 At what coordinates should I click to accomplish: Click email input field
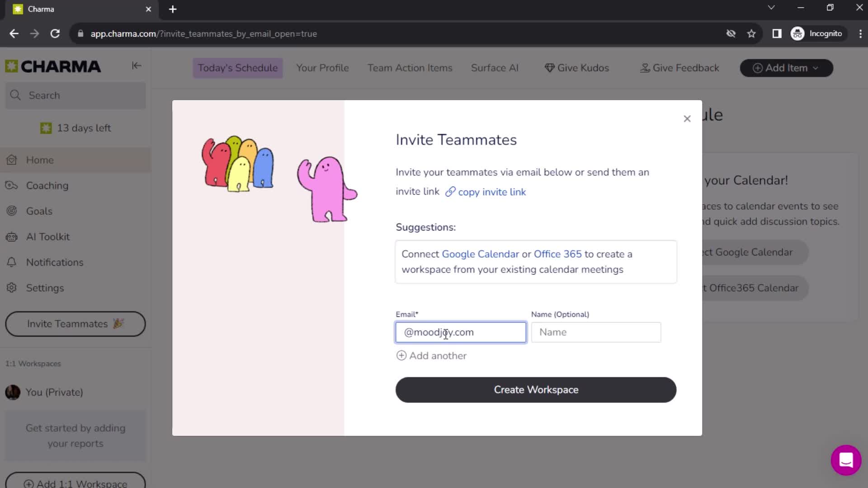(x=461, y=332)
